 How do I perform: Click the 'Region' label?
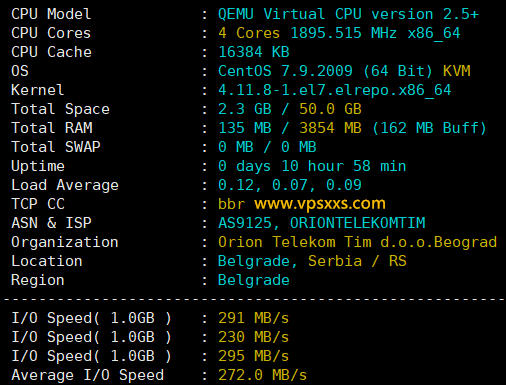(38, 280)
